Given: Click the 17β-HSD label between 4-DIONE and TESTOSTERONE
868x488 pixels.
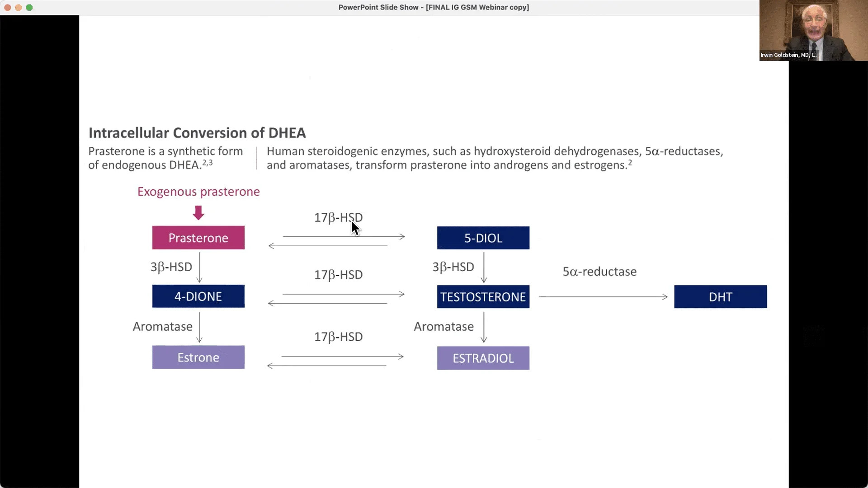Looking at the screenshot, I should point(338,275).
